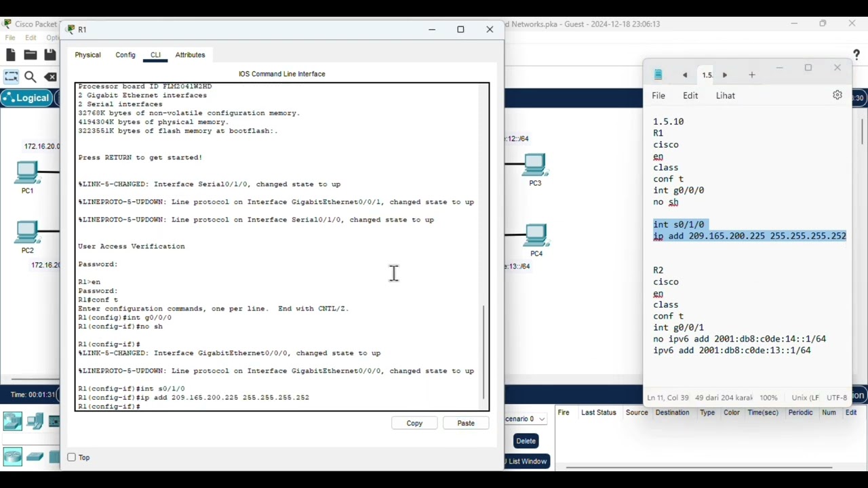Open the Physical tab in R1 window
The width and height of the screenshot is (868, 488).
pos(87,55)
